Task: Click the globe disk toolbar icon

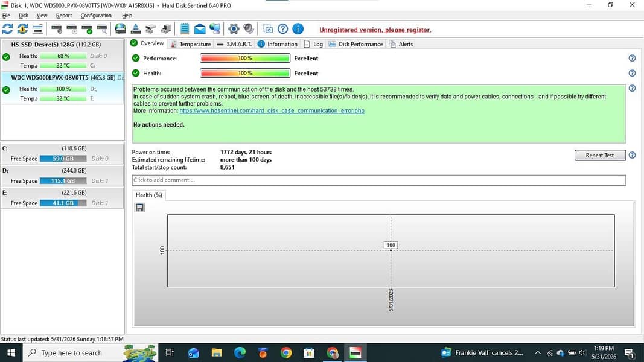Action: [120, 29]
